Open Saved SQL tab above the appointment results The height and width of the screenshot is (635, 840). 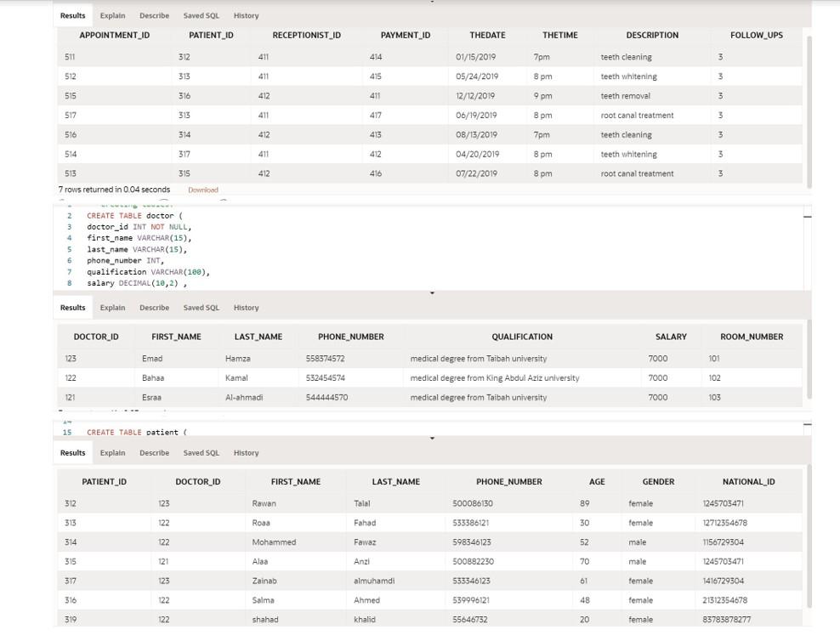[x=201, y=15]
